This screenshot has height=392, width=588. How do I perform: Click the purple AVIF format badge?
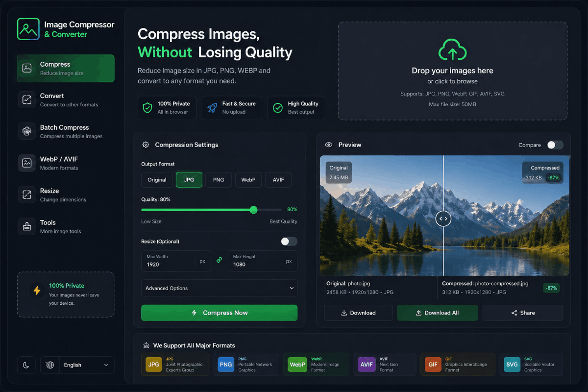pyautogui.click(x=367, y=365)
